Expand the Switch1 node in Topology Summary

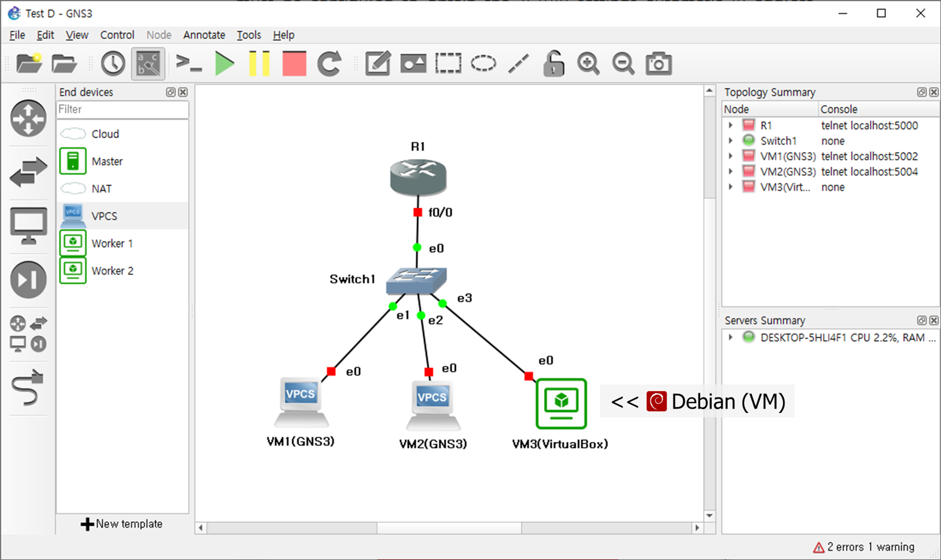(x=731, y=141)
